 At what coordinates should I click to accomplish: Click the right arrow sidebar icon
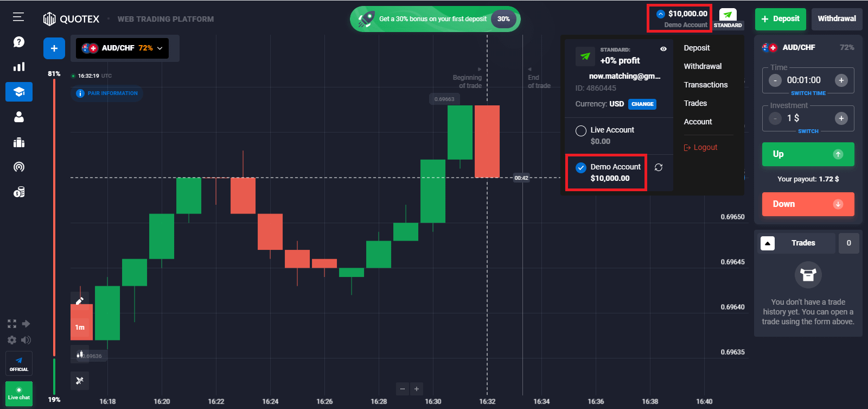coord(26,324)
